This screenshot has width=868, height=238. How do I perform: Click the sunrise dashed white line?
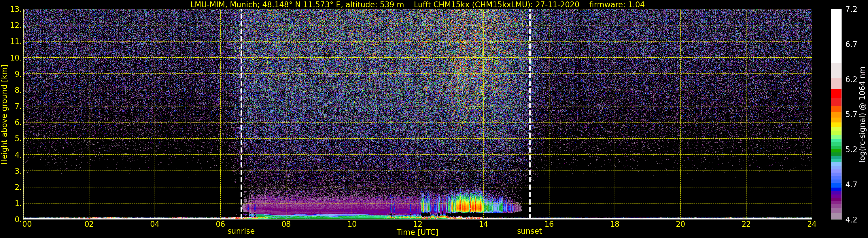pyautogui.click(x=241, y=114)
